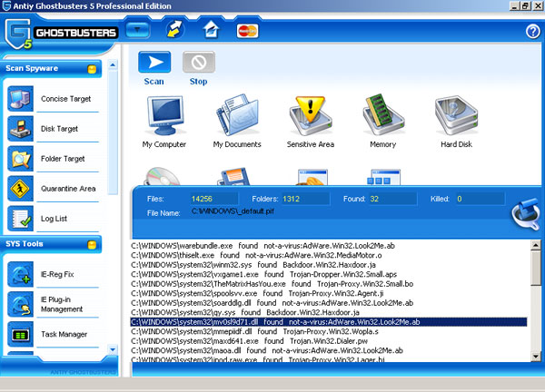Select the highlighted mv0sl9d71.dll row

click(329, 322)
